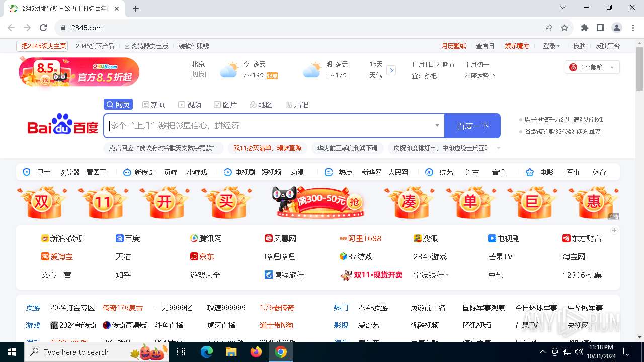Click the browser back arrow
Image resolution: width=644 pixels, height=362 pixels.
(12, 28)
